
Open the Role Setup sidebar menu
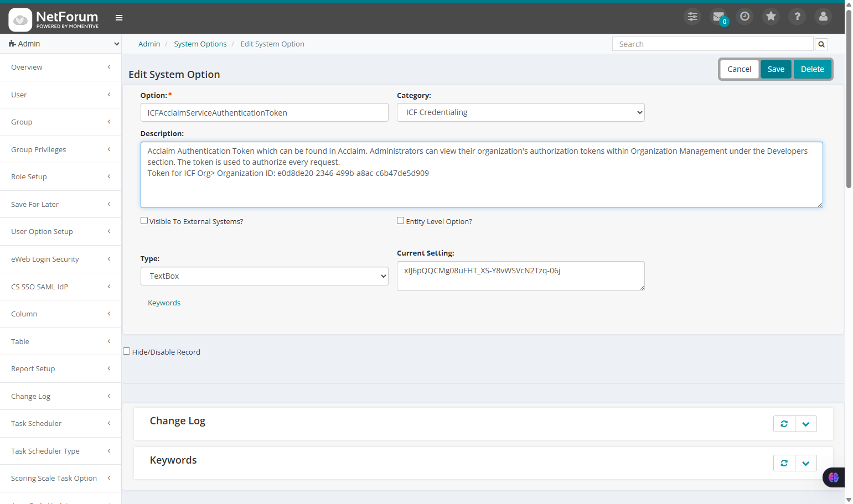pos(60,177)
